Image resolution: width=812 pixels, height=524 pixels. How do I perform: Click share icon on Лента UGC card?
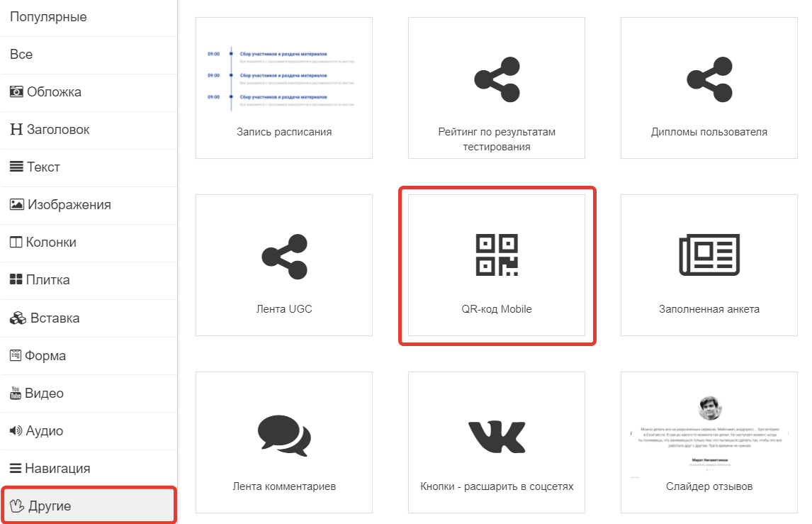(284, 257)
